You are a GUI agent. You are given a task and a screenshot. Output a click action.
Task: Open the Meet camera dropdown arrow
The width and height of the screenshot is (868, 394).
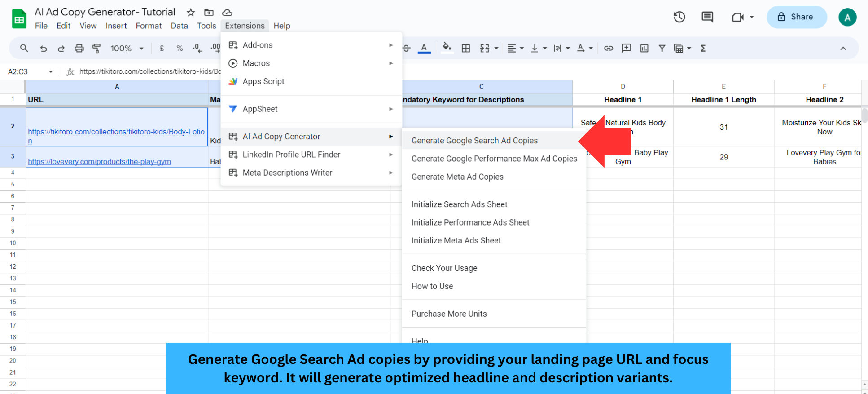point(752,17)
